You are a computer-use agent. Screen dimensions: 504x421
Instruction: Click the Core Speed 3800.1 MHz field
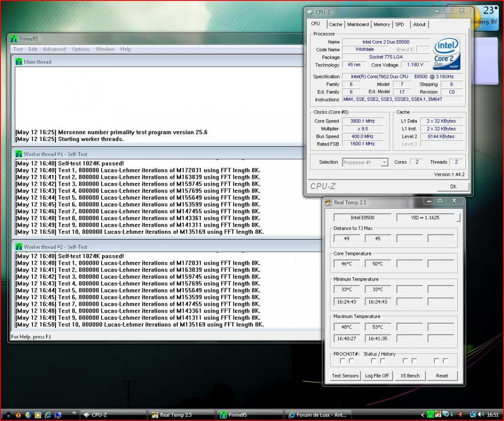coord(363,121)
